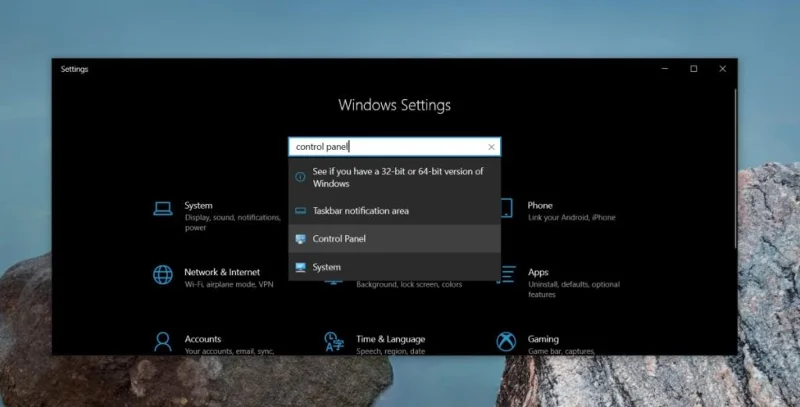Maximize the Settings window
The width and height of the screenshot is (800, 407).
click(693, 69)
